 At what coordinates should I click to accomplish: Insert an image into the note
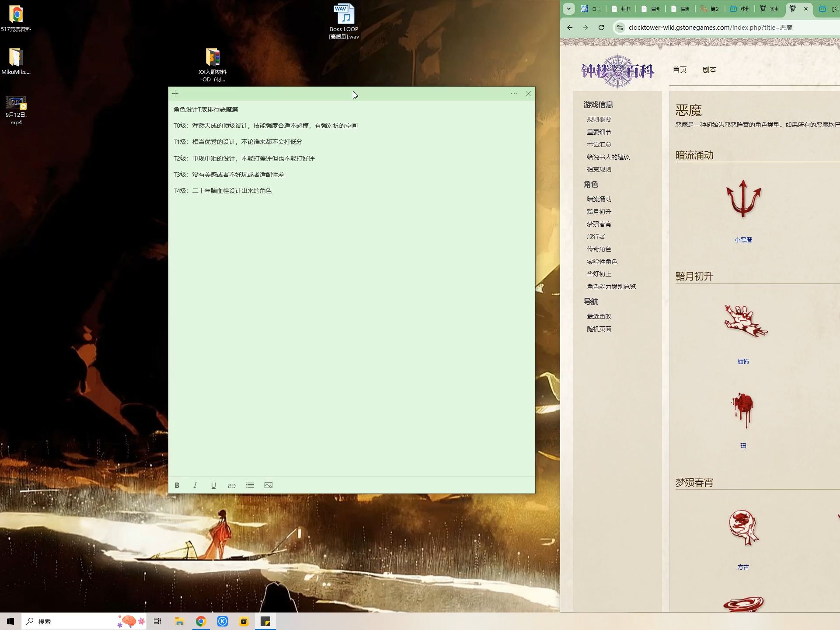(268, 485)
